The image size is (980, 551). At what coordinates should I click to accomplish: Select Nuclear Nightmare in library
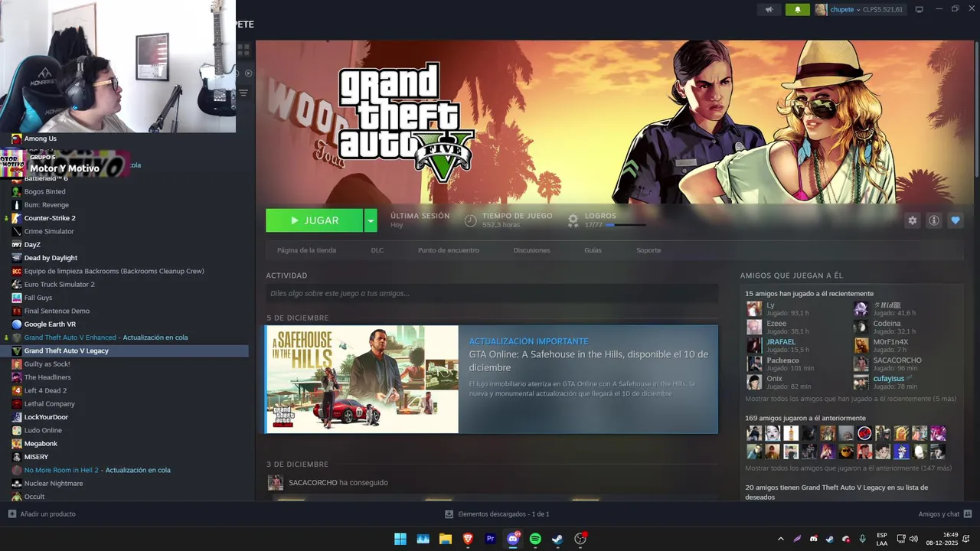coord(53,484)
